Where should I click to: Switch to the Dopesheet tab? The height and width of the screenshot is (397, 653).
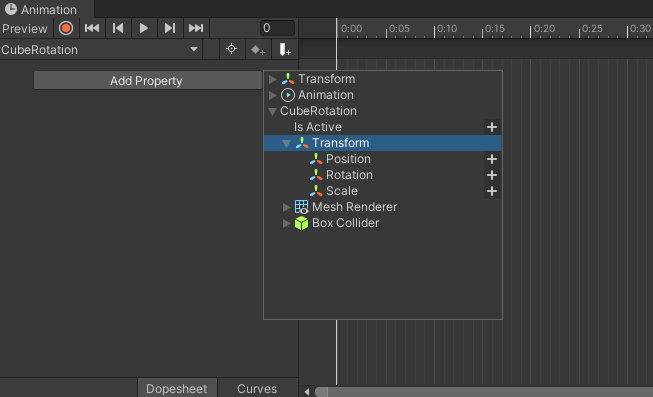(x=177, y=388)
